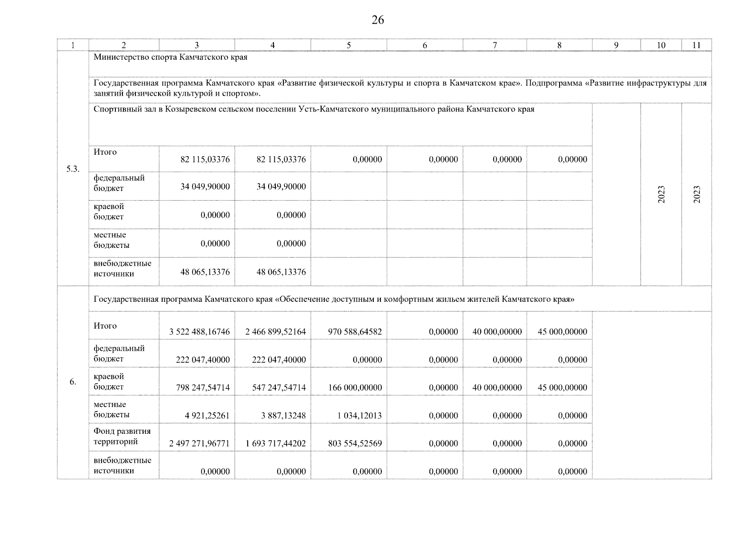Screen dimensions: 756x535
Task: Click 40 000,00000 in краевой бюджет row
Action: click(x=497, y=388)
